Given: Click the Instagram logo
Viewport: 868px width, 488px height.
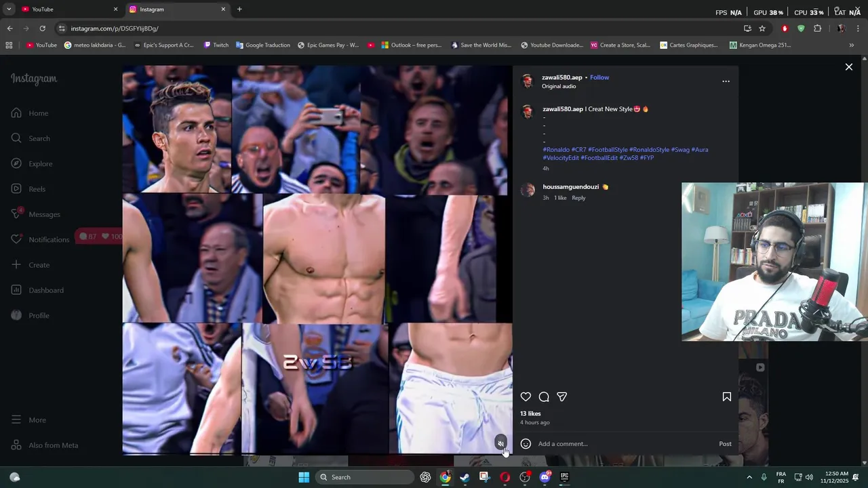Looking at the screenshot, I should click(x=34, y=79).
